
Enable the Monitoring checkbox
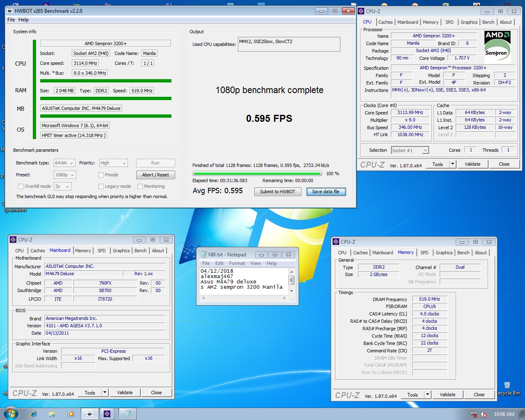pos(140,186)
